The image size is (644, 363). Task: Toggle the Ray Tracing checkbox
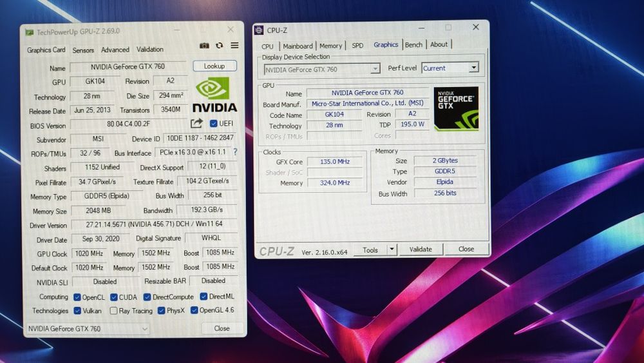(114, 310)
